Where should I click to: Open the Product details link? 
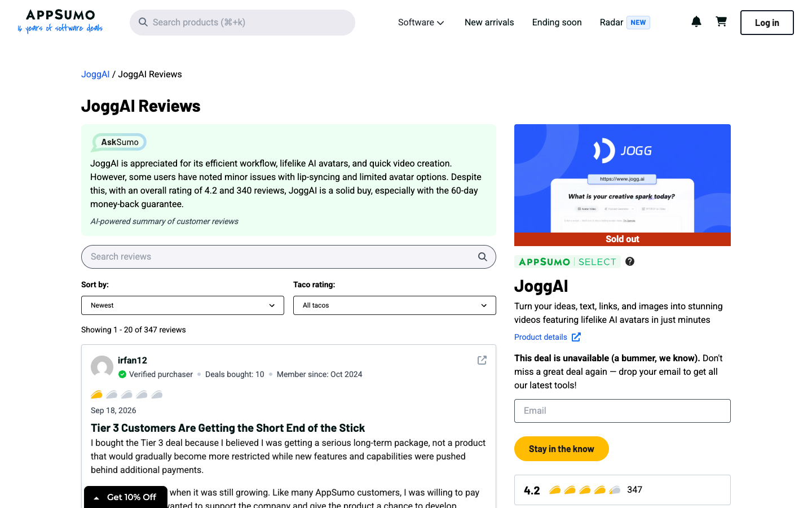pos(548,337)
